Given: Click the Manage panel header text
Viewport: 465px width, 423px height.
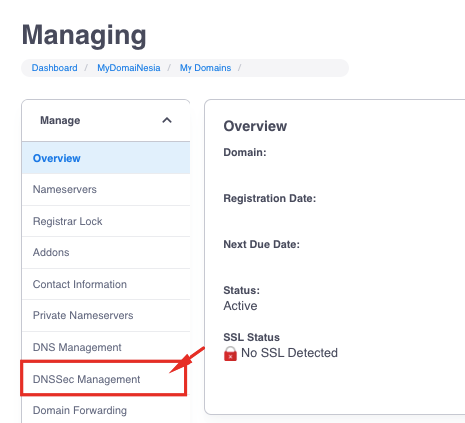Looking at the screenshot, I should click(x=60, y=120).
